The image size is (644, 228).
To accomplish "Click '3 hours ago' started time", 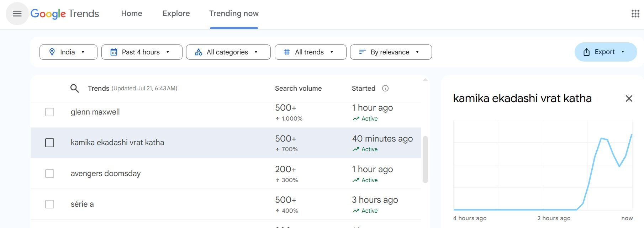I will point(375,200).
